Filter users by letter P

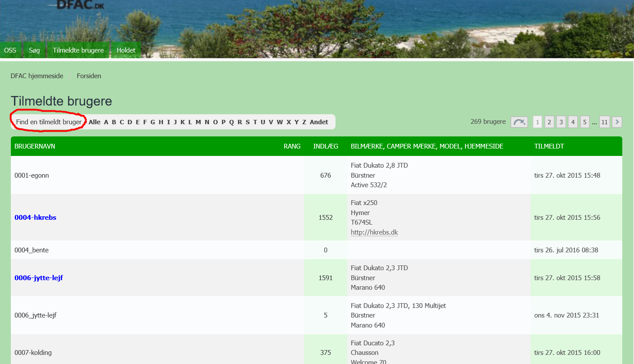pyautogui.click(x=223, y=122)
